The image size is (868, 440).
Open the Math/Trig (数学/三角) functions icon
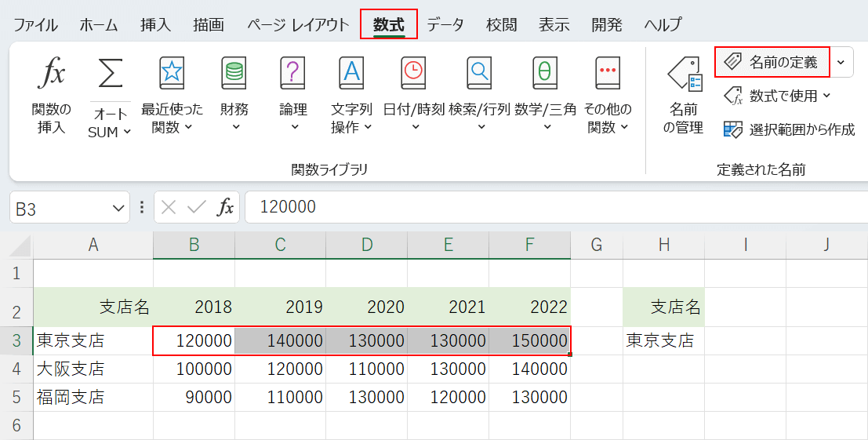point(545,75)
